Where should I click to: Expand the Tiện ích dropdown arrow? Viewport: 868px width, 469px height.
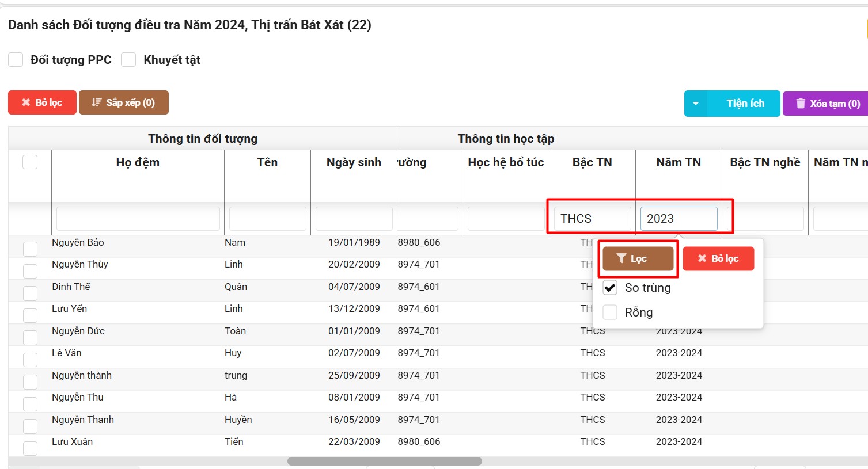pyautogui.click(x=696, y=104)
